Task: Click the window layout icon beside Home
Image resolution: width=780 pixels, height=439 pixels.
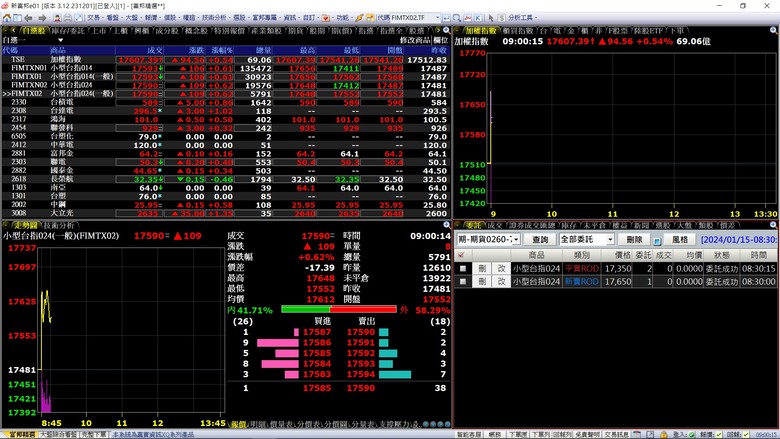Action: pyautogui.click(x=17, y=18)
